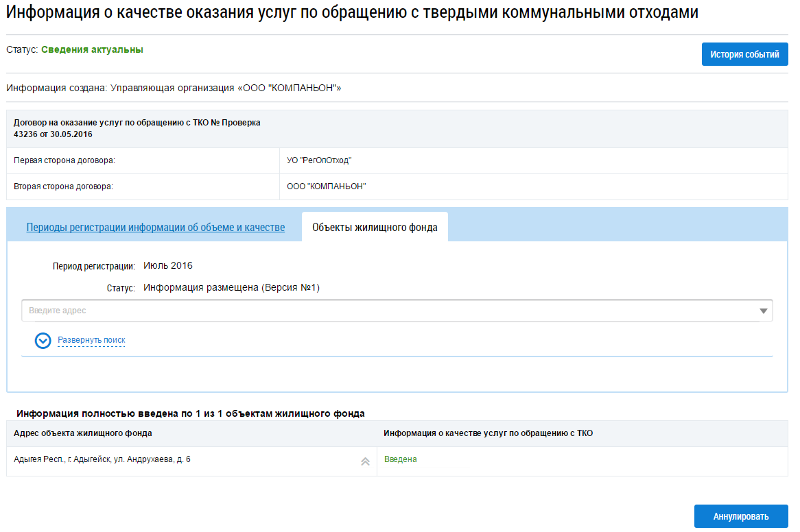
Task: Select the Объекты жилищного фонда tab
Action: pos(375,228)
